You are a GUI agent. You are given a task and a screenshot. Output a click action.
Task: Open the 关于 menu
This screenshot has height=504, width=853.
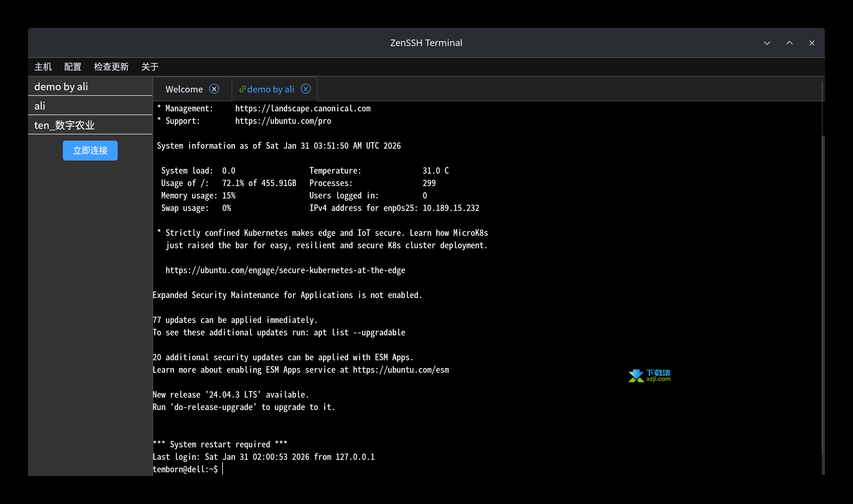pos(150,67)
